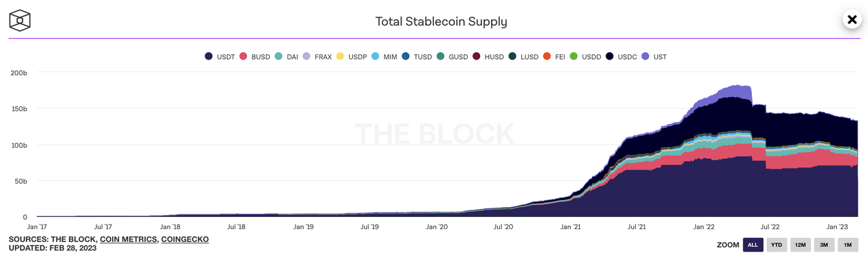This screenshot has width=868, height=257.
Task: Close the chart with the X button
Action: [x=852, y=20]
